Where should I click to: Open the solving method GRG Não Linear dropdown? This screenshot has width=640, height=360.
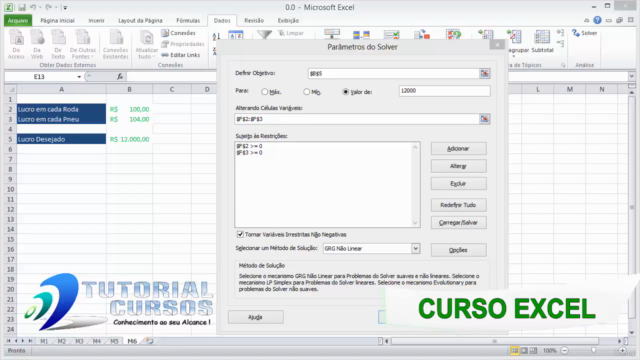[x=416, y=248]
